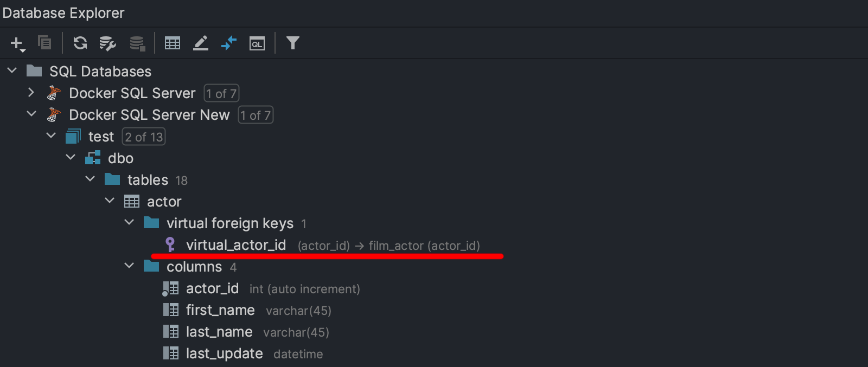Collapse the columns folder

click(129, 266)
